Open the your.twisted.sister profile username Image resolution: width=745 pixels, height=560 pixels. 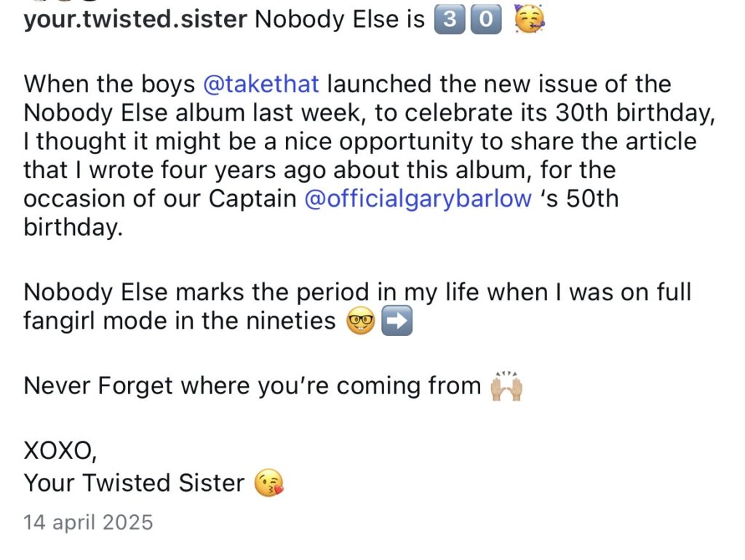click(135, 20)
